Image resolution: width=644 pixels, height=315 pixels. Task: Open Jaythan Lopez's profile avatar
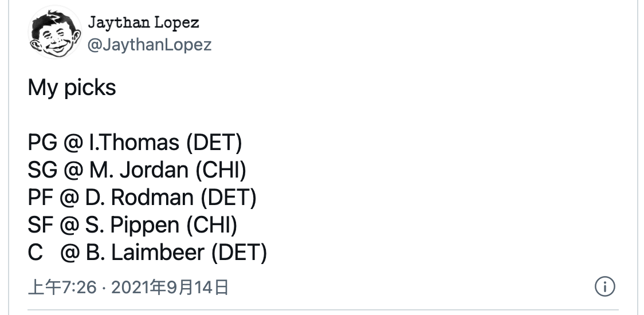(54, 33)
